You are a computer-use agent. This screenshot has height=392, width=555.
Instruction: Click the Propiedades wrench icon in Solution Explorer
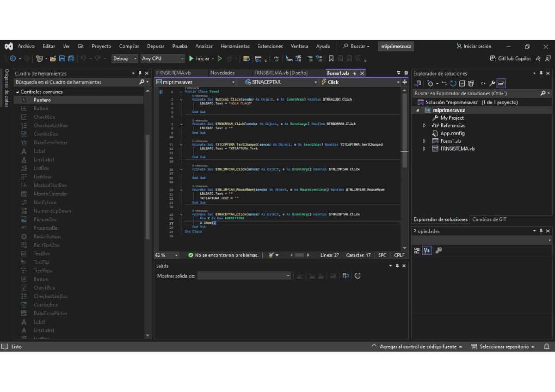coord(491,84)
